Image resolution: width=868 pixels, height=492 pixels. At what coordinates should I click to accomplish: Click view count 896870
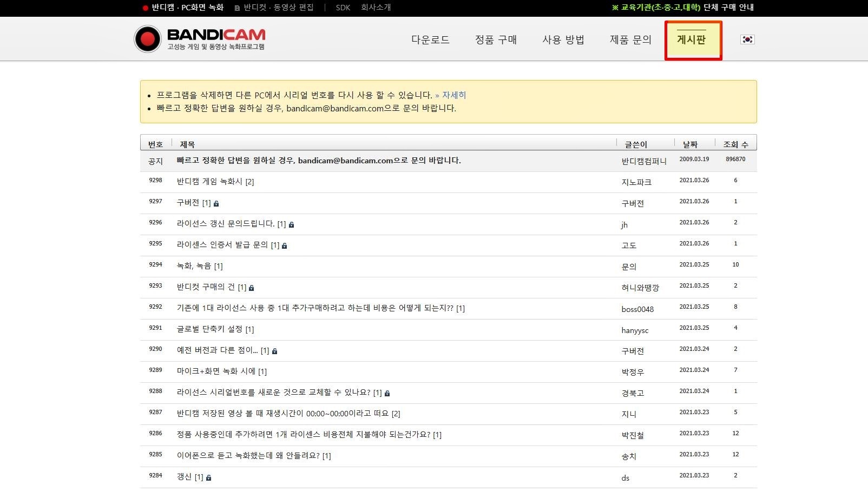click(x=735, y=159)
